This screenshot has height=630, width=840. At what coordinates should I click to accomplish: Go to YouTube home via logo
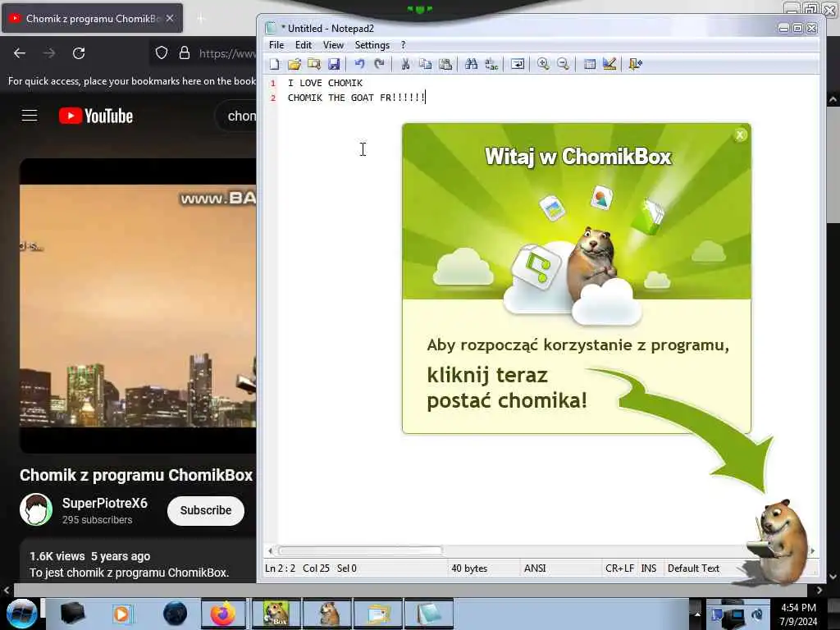click(x=96, y=116)
